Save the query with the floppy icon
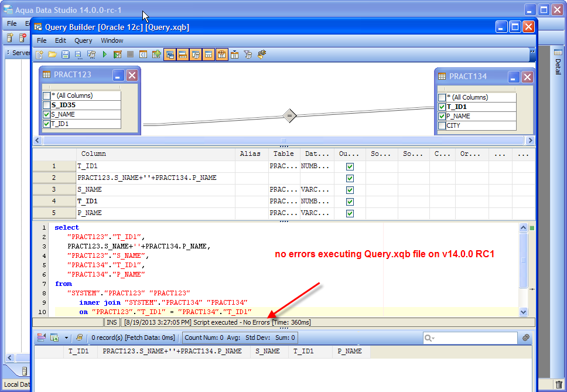 66,54
